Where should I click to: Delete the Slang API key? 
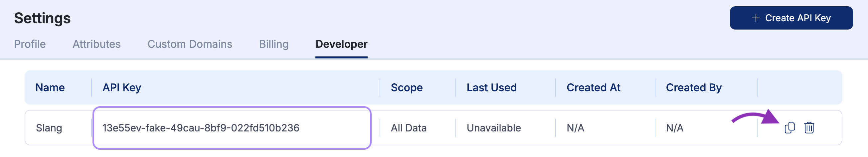(809, 128)
